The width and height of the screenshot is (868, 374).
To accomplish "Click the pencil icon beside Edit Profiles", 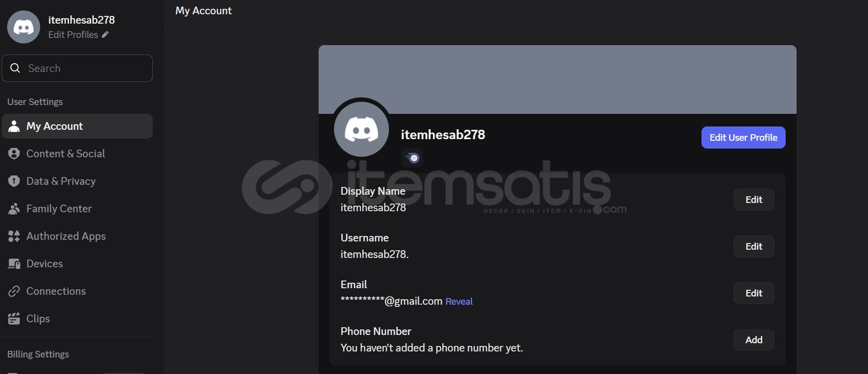I will click(105, 35).
